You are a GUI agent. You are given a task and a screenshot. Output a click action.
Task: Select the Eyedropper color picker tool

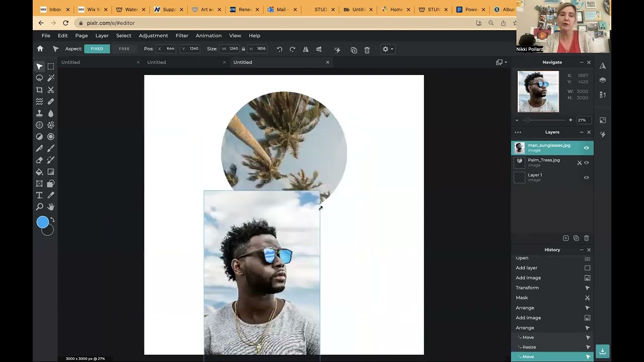click(x=51, y=195)
